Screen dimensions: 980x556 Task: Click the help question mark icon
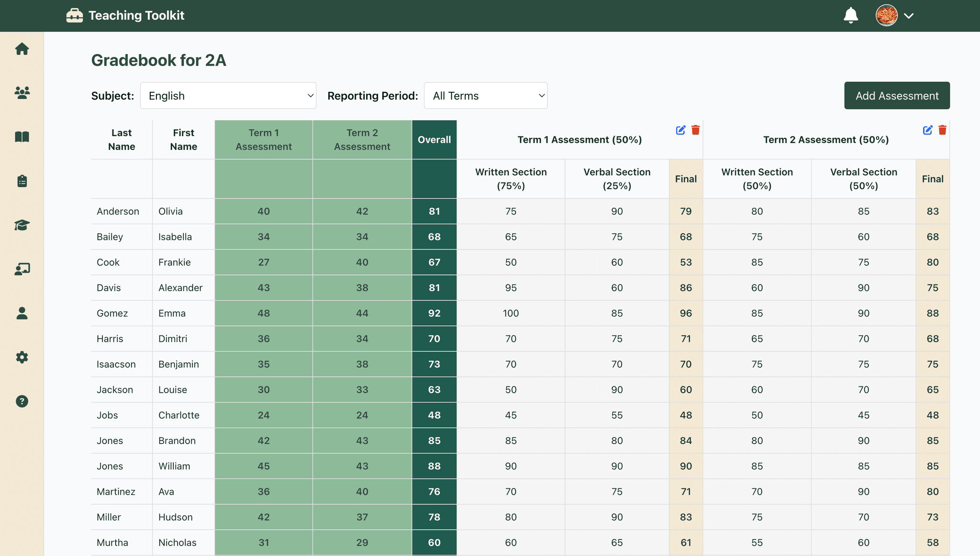click(22, 401)
